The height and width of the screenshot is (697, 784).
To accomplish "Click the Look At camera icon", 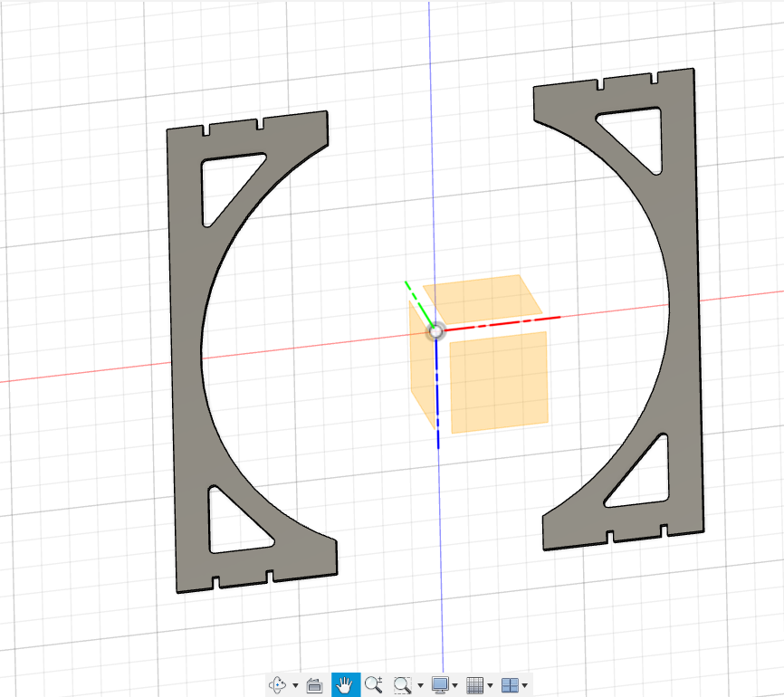I will [x=315, y=685].
